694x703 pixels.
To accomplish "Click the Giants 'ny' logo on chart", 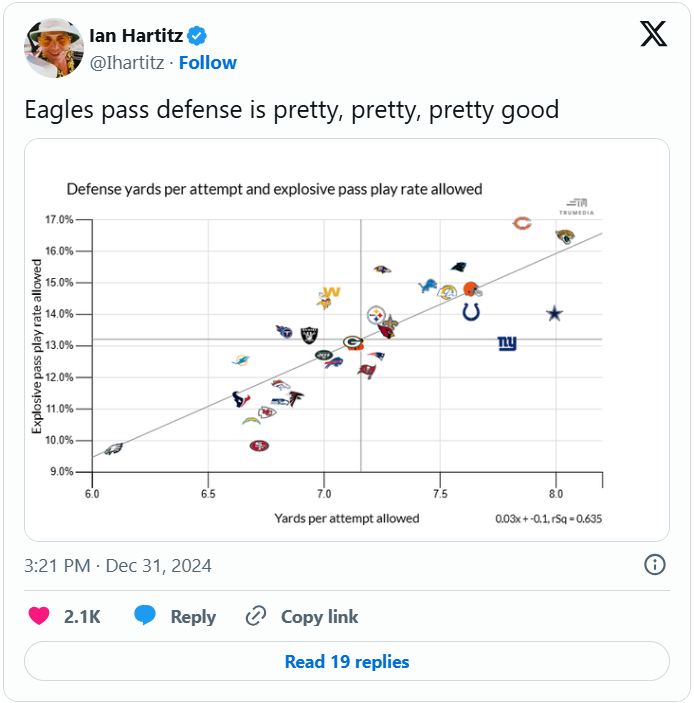I will click(x=507, y=344).
